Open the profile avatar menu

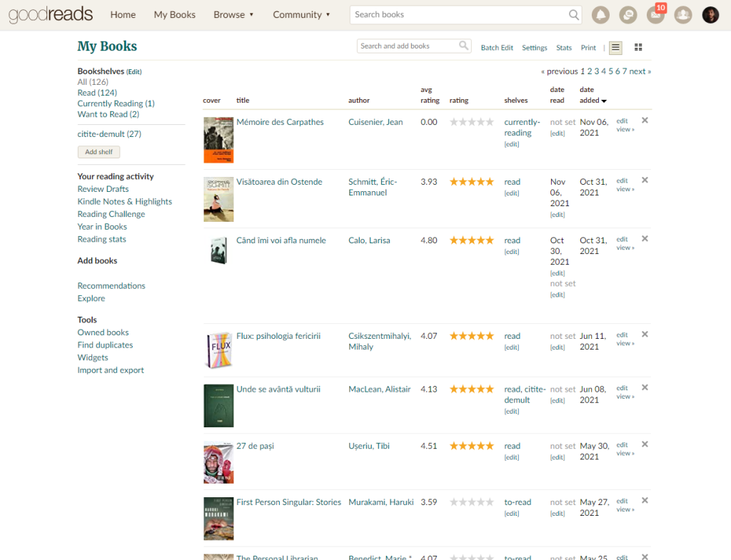click(x=710, y=16)
